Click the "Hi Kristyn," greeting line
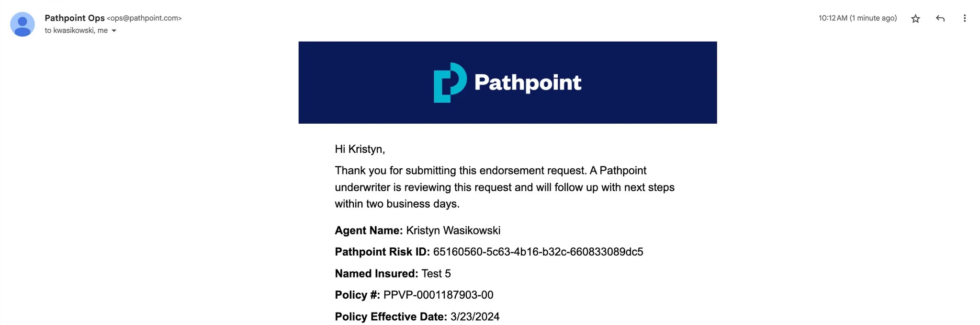 click(360, 149)
